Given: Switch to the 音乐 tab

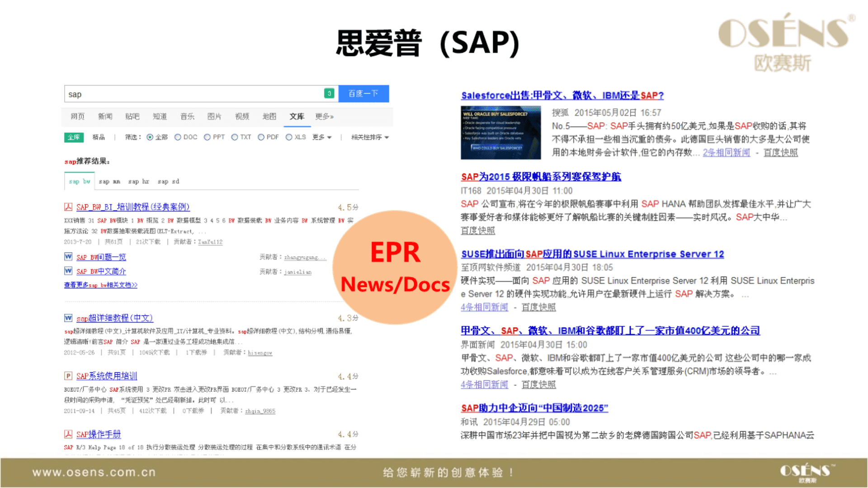Looking at the screenshot, I should 187,117.
